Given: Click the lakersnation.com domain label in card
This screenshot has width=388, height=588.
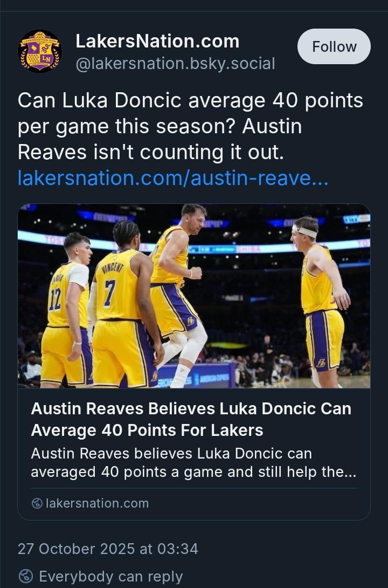Looking at the screenshot, I should (x=97, y=503).
